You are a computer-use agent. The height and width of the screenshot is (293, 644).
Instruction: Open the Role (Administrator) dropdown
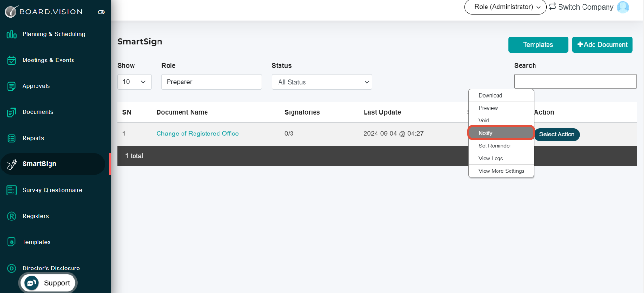pyautogui.click(x=505, y=7)
